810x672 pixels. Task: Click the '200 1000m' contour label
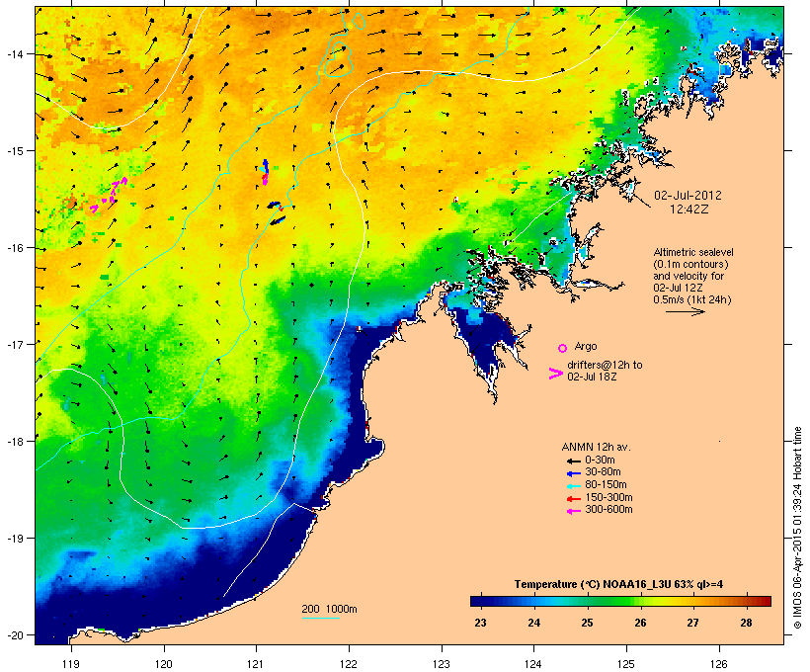329,609
